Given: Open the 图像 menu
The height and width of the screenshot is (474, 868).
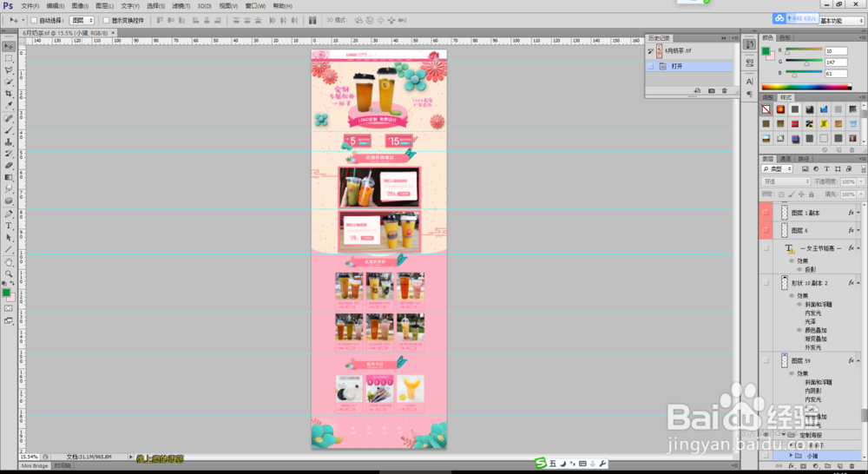Looking at the screenshot, I should click(80, 5).
